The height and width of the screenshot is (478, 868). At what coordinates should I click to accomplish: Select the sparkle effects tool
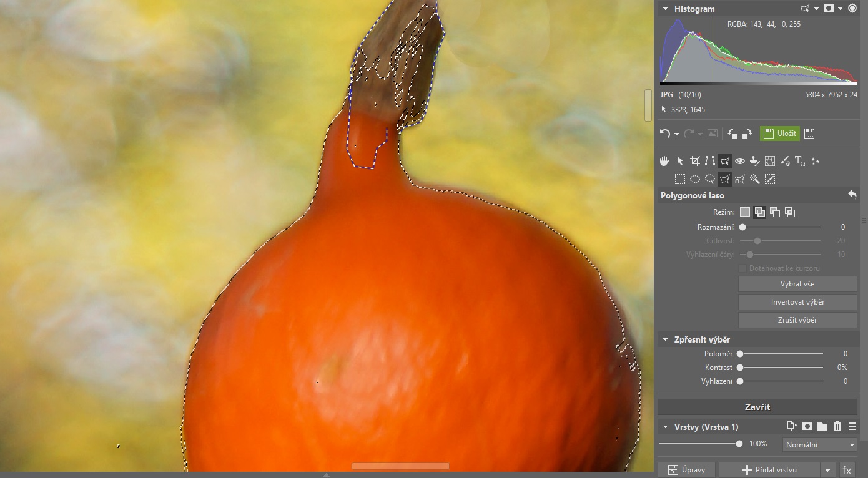tap(815, 161)
